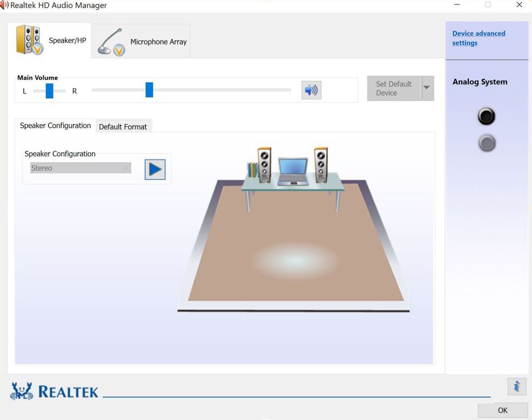This screenshot has height=420, width=532.
Task: Select the black analog audio jack
Action: (486, 116)
